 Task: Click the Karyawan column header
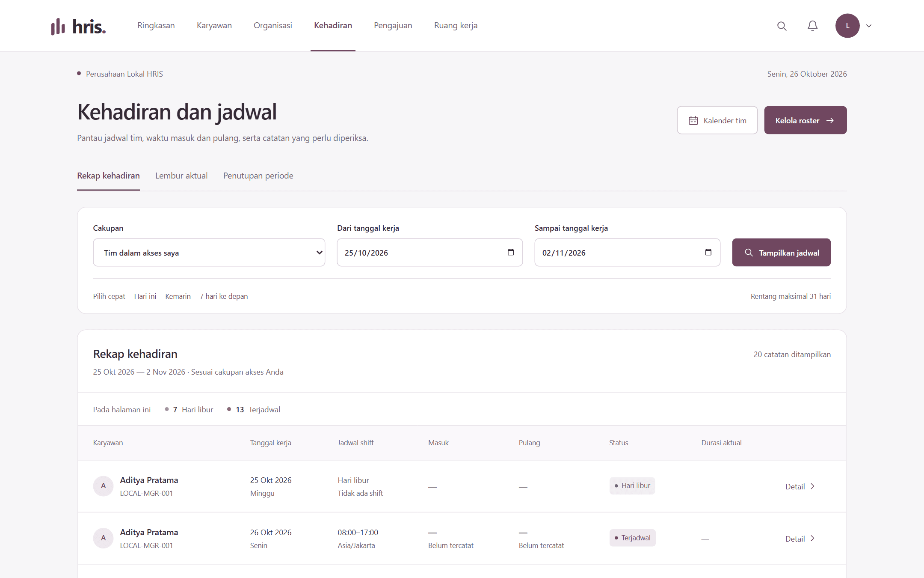[x=108, y=443]
